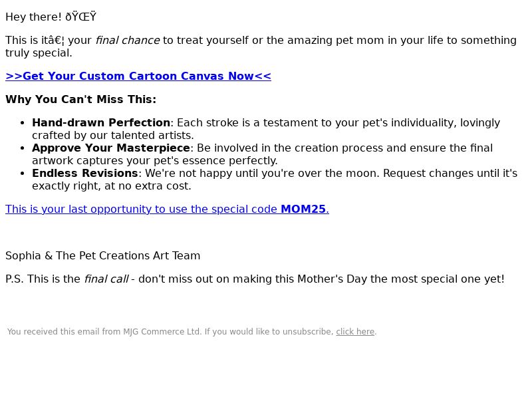Click the bullet marker beside Approve Your Masterpiece
532x399 pixels.
[23, 148]
